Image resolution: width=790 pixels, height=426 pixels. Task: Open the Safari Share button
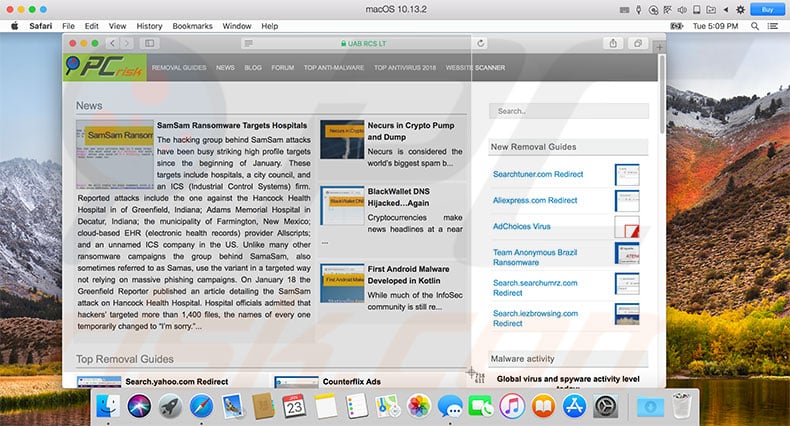pyautogui.click(x=613, y=43)
